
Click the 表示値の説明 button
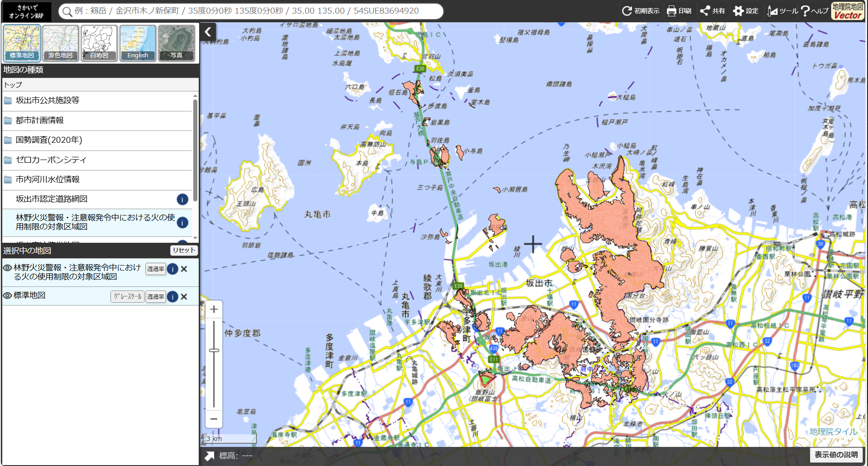836,455
